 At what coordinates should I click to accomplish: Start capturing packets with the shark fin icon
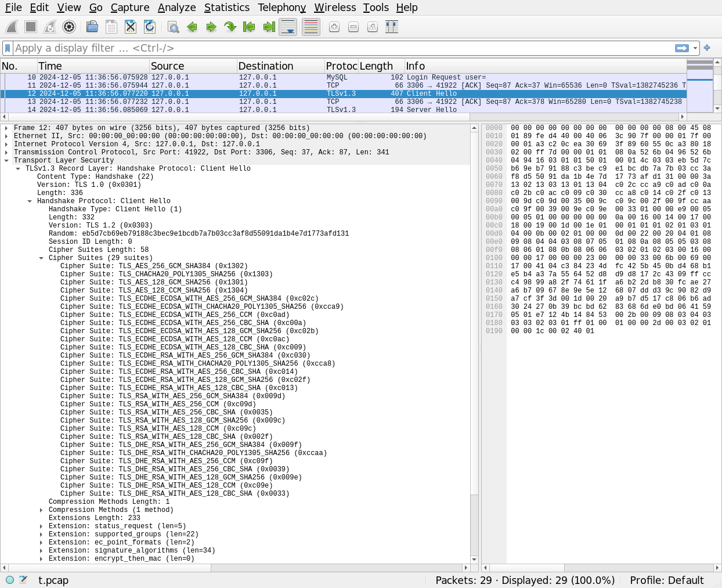click(x=12, y=27)
